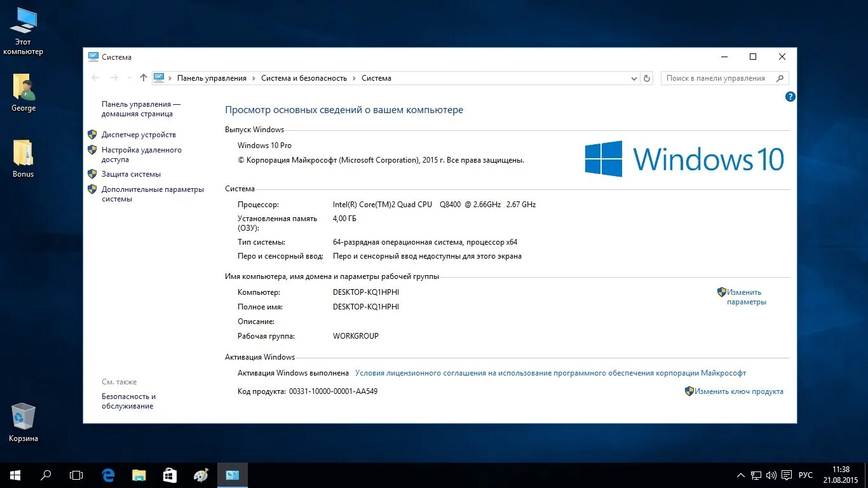The height and width of the screenshot is (488, 868).
Task: Open the blue Help question mark
Action: click(790, 97)
